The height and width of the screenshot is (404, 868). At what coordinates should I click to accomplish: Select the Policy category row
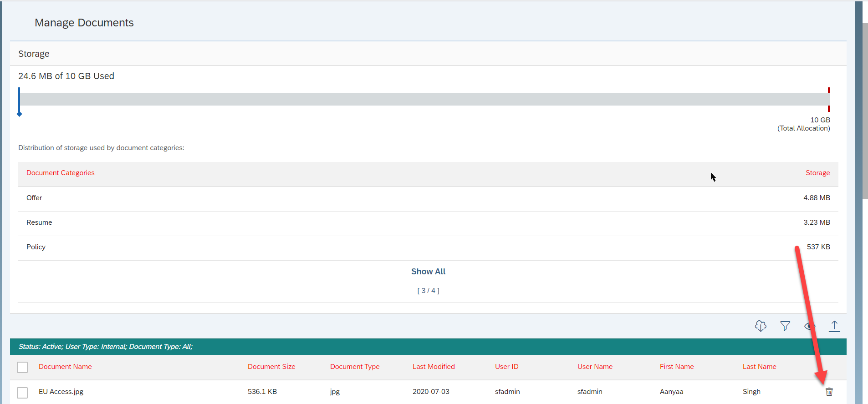point(428,248)
